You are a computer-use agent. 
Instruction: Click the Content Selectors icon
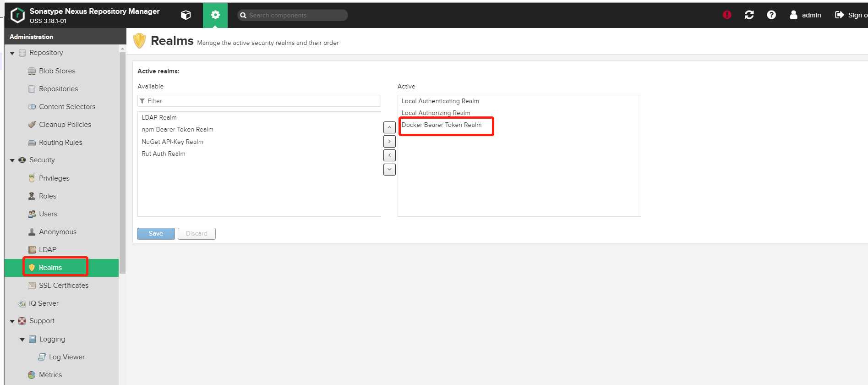[x=32, y=107]
